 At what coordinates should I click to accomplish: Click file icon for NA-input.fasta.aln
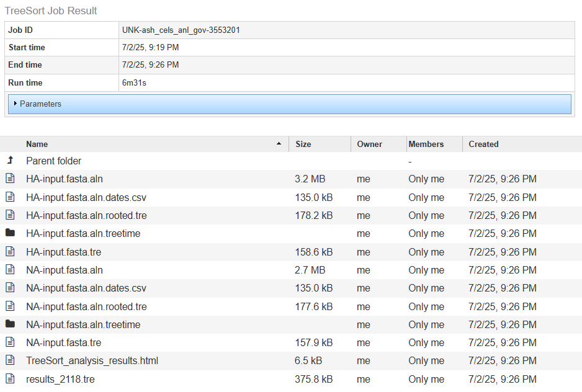click(10, 269)
